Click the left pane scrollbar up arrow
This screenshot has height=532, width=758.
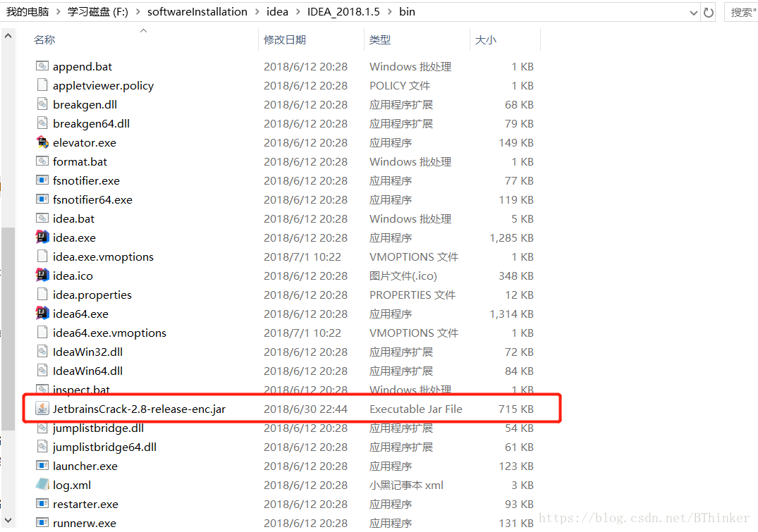point(8,36)
